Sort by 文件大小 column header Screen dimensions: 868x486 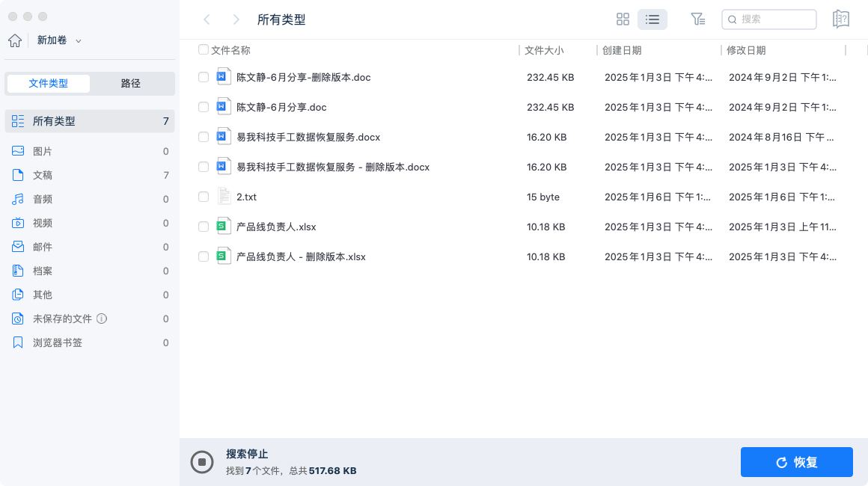tap(544, 50)
